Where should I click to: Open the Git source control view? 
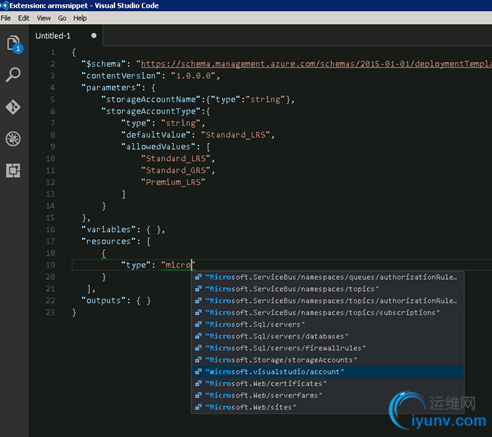(x=13, y=107)
